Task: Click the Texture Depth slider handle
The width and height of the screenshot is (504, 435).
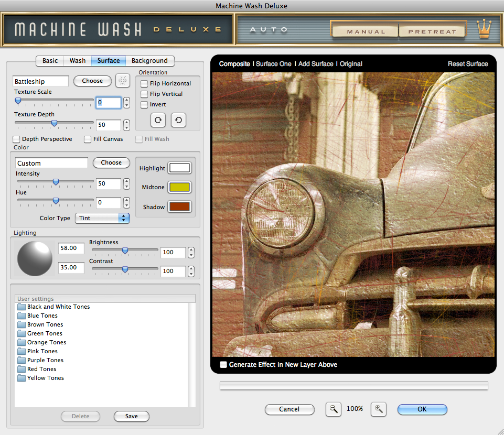Action: pyautogui.click(x=55, y=123)
